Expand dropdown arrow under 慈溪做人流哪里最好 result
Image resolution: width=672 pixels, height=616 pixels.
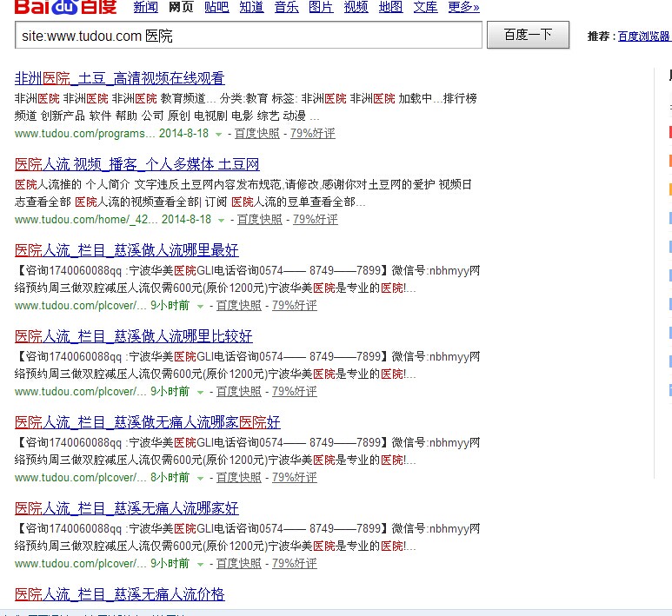tap(200, 306)
